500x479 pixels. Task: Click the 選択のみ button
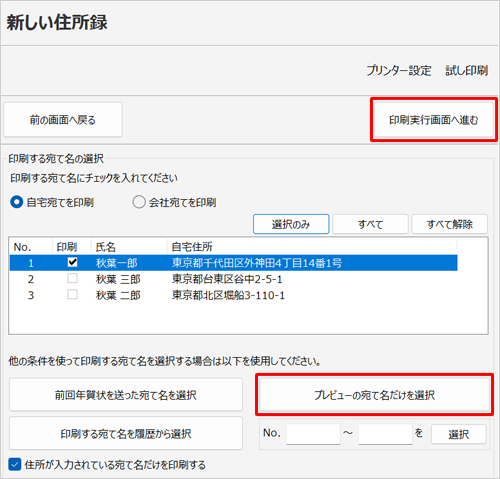tap(291, 224)
